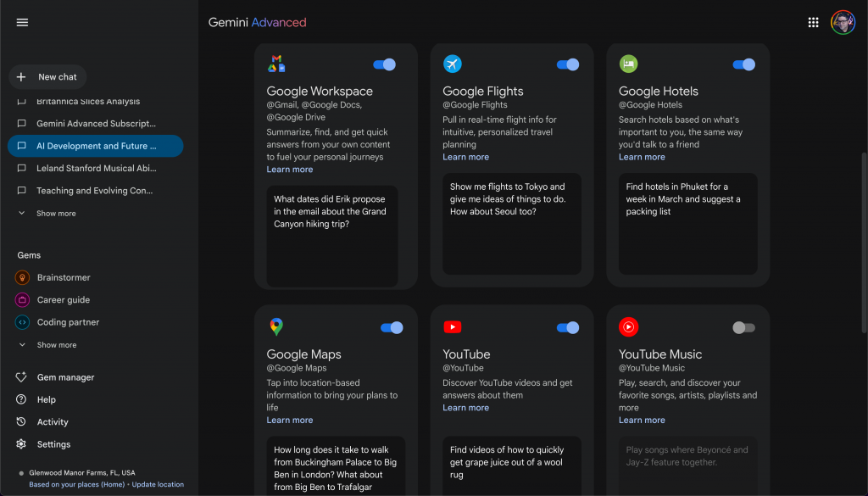Open Gem manager

65,377
